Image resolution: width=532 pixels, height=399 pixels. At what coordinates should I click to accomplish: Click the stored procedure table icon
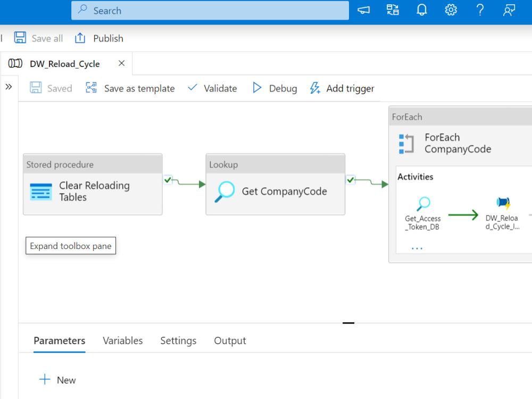pyautogui.click(x=41, y=192)
